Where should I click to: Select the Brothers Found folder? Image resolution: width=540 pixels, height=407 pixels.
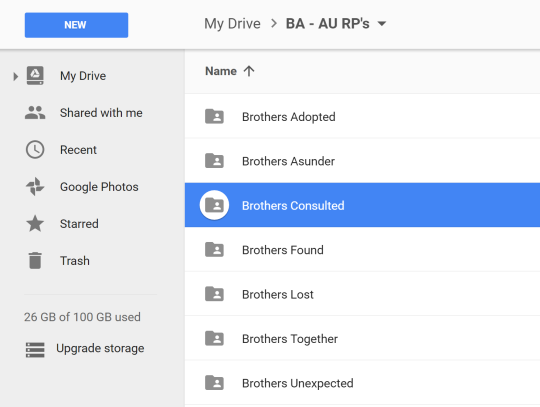click(362, 250)
